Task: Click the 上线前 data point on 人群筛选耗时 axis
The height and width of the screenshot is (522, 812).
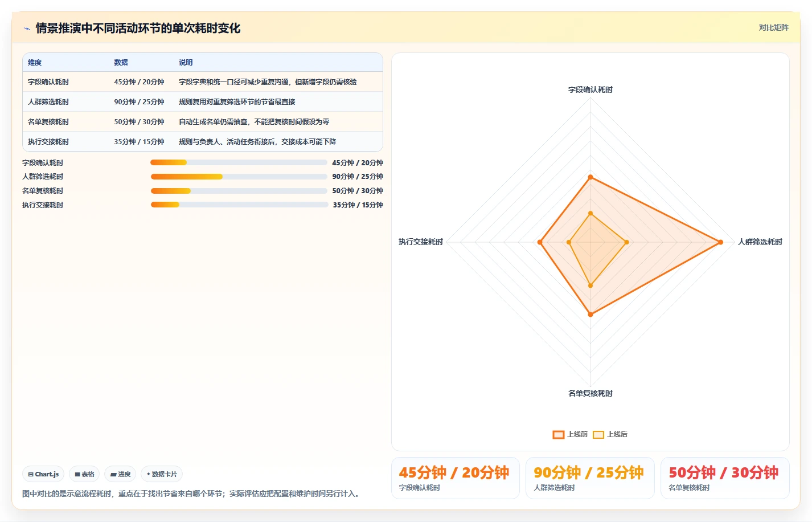Action: [x=720, y=242]
